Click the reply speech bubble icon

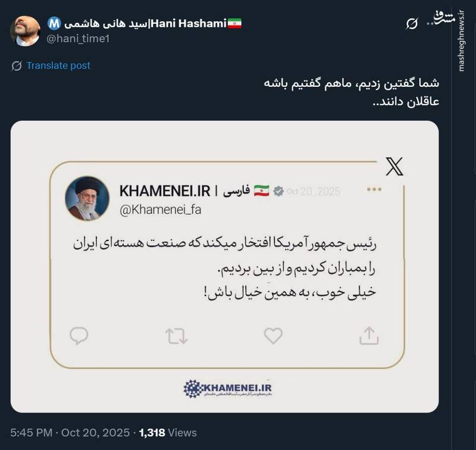pos(79,336)
